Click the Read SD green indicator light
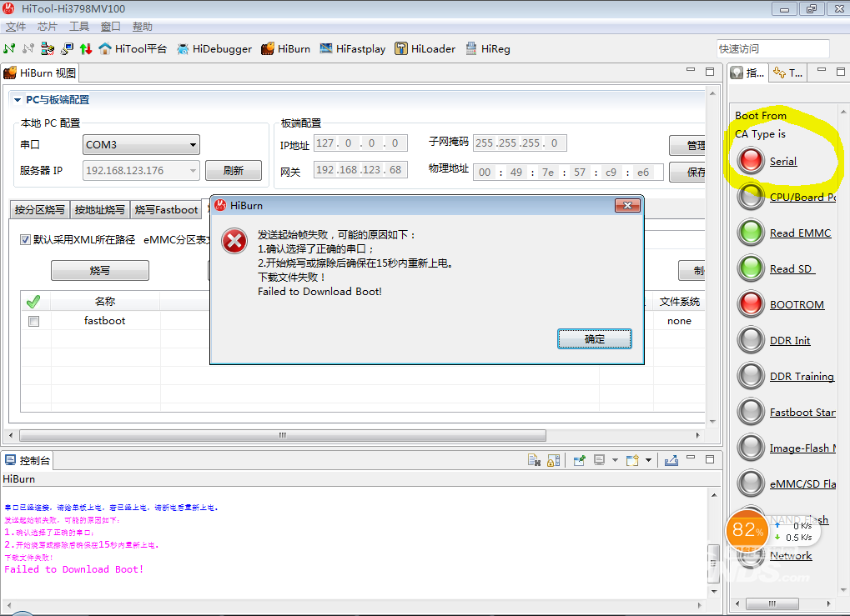Viewport: 850px width, 616px height. point(751,268)
